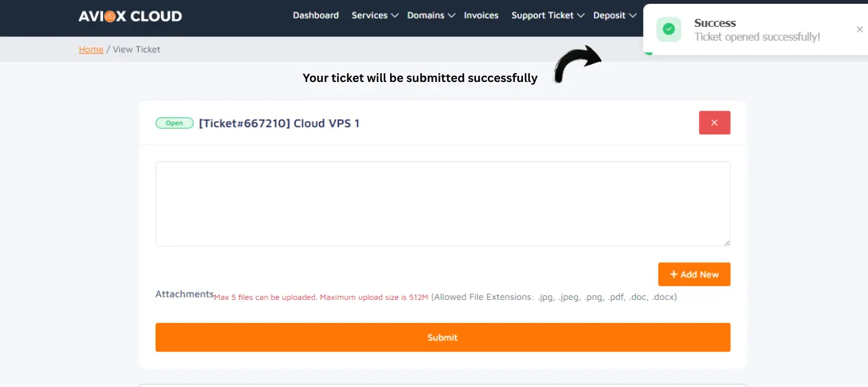Image resolution: width=868 pixels, height=387 pixels.
Task: Dismiss the Success notification with its X
Action: [x=860, y=29]
